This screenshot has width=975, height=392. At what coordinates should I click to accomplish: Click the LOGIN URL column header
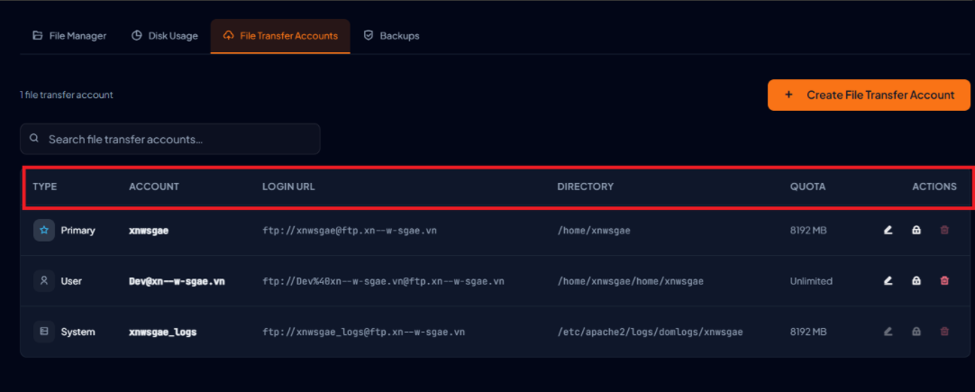pos(289,187)
